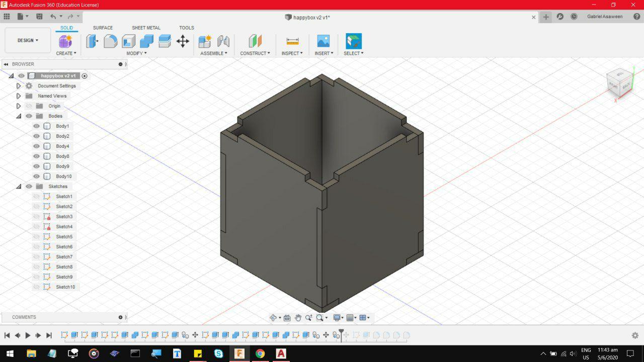Activate the Zoom tool
644x362 pixels.
308,318
